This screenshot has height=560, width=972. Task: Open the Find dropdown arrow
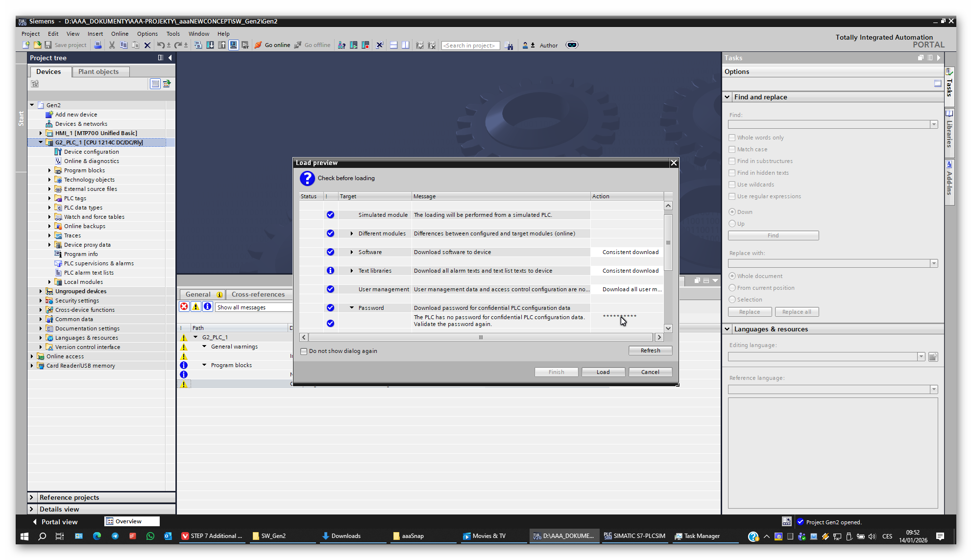coord(934,125)
